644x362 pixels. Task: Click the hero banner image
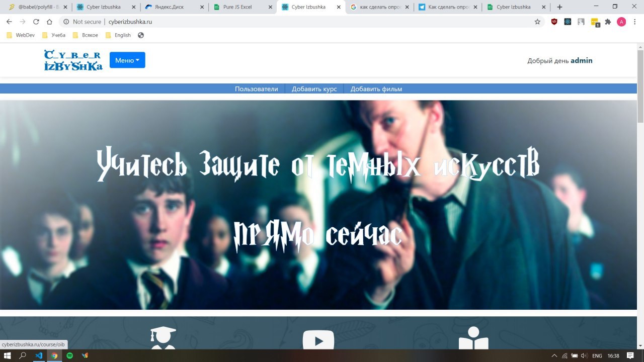pos(318,205)
